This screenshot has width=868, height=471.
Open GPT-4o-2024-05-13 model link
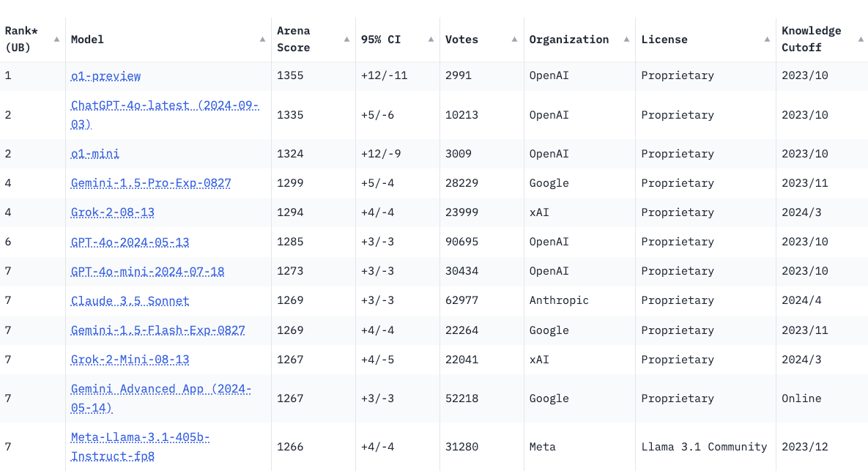[130, 242]
